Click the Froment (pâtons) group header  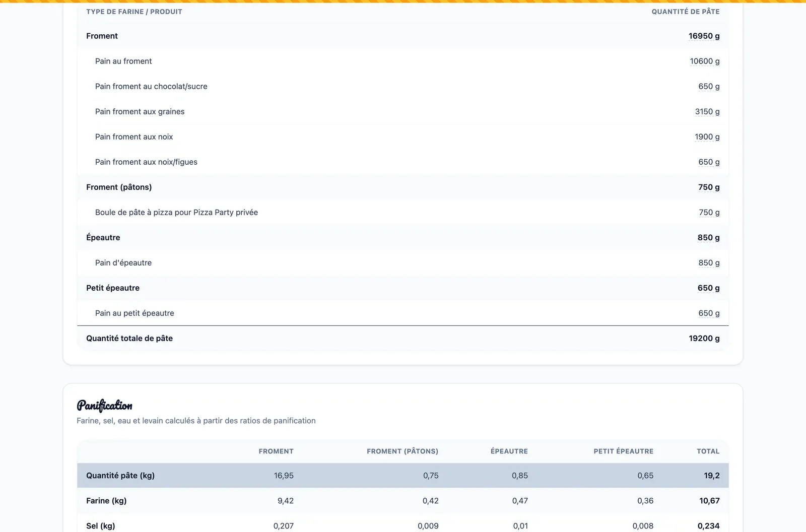point(403,187)
